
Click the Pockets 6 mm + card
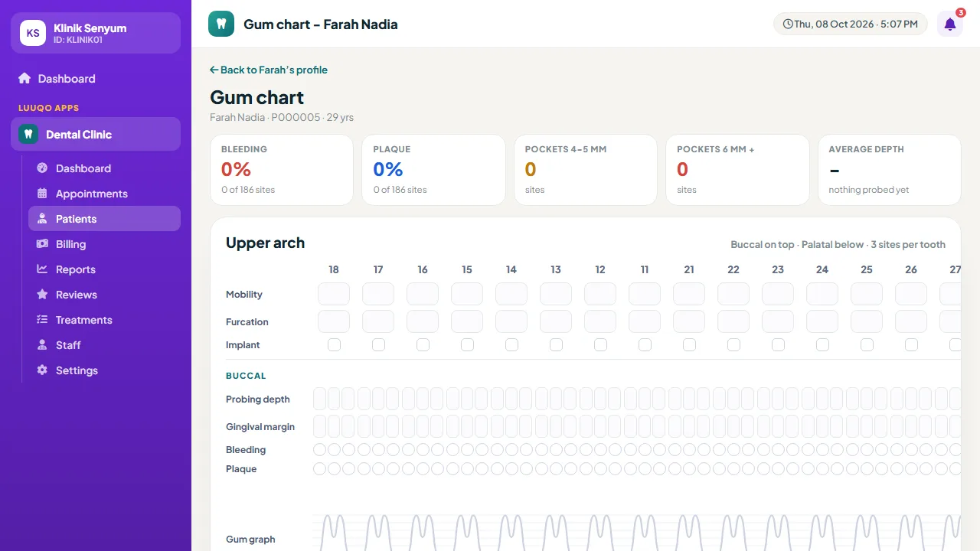tap(737, 170)
